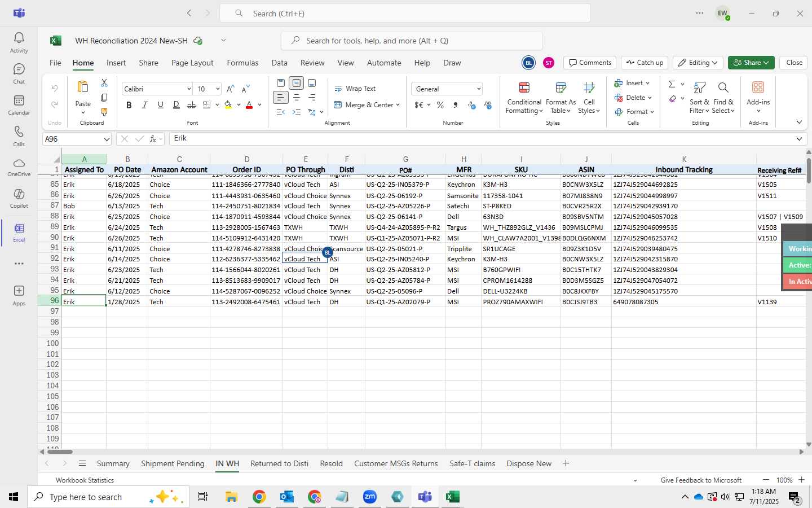Apply percent style number format
Screen dimensions: 812x508
(440, 105)
